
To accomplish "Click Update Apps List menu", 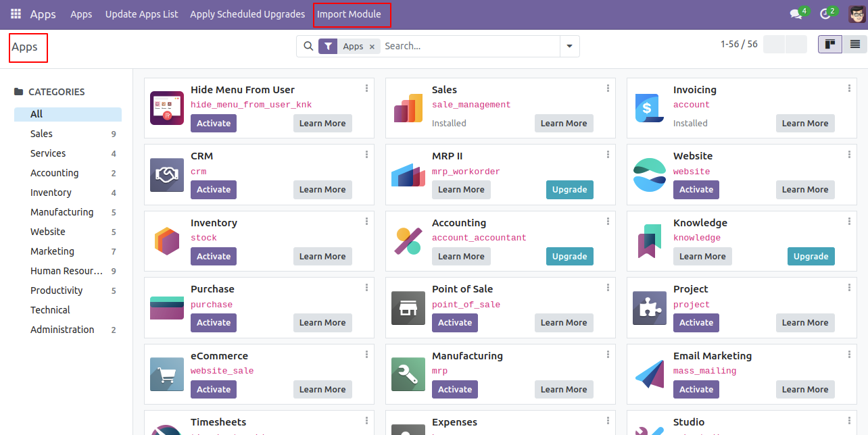I will 142,14.
